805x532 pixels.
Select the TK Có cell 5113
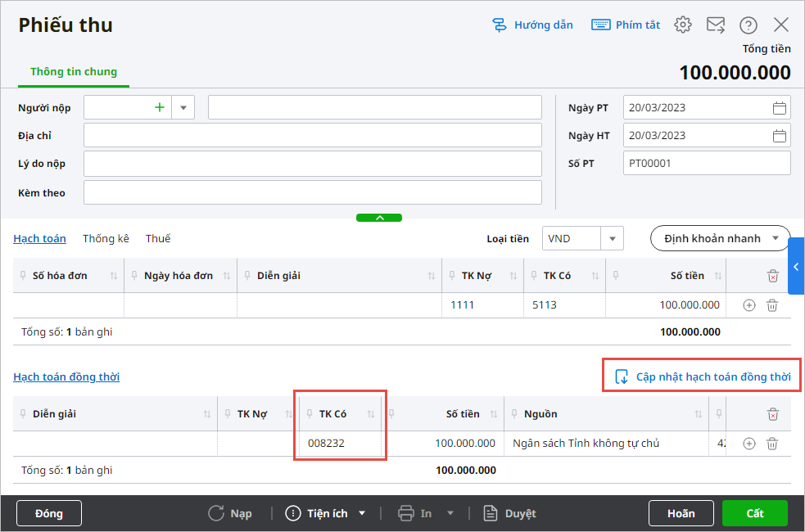565,305
